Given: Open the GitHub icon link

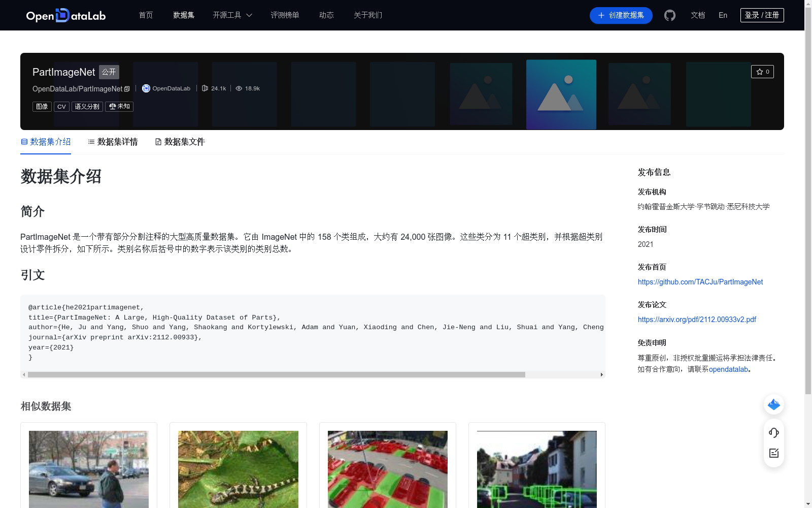Looking at the screenshot, I should pyautogui.click(x=670, y=15).
